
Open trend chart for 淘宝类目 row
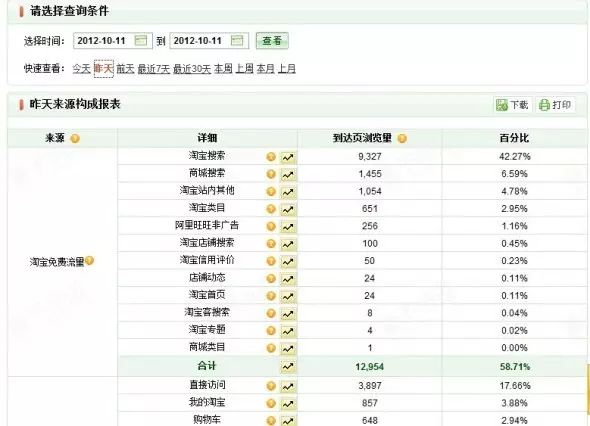[288, 209]
